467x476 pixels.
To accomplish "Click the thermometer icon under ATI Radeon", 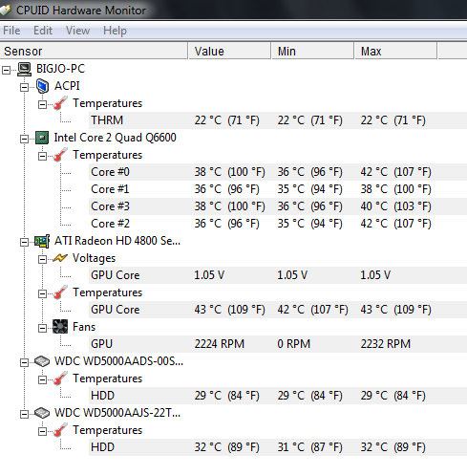I will pyautogui.click(x=60, y=292).
